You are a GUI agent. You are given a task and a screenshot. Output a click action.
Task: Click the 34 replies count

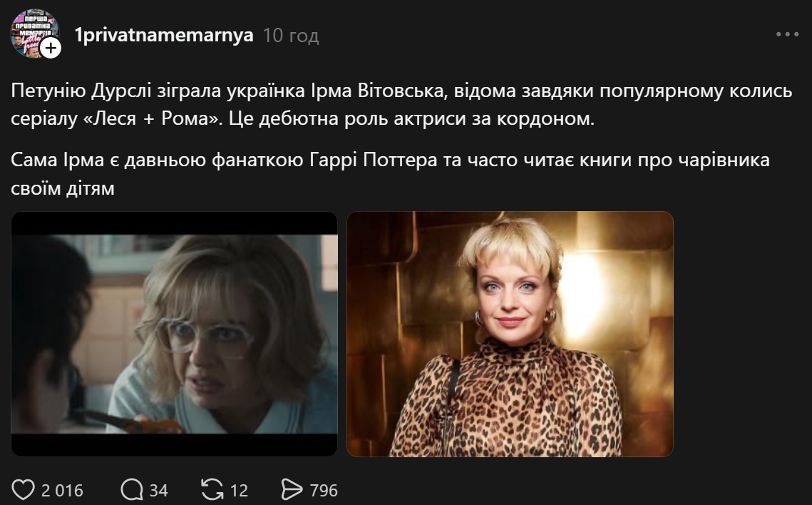point(158,490)
